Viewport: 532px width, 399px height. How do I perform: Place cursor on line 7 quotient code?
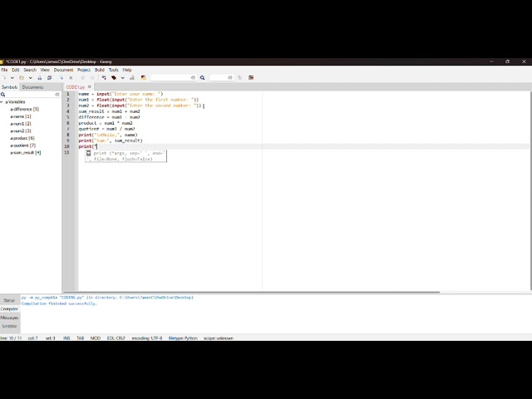click(x=106, y=129)
